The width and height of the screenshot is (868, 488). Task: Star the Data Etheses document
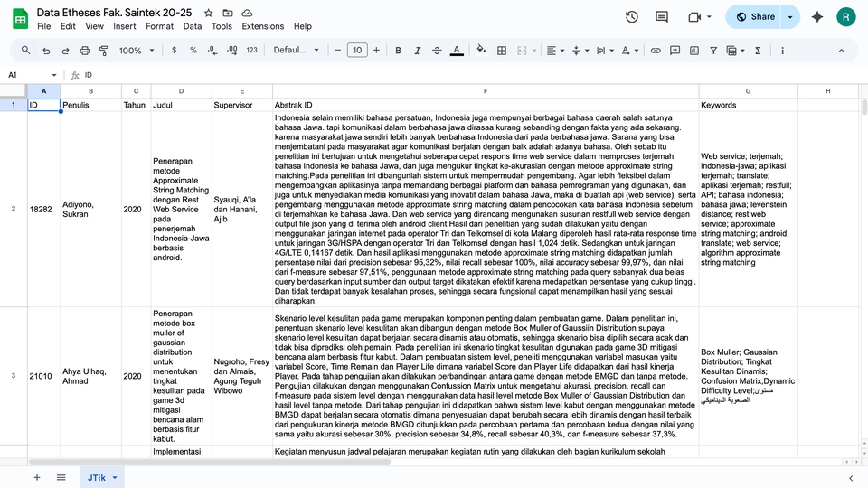click(x=208, y=13)
